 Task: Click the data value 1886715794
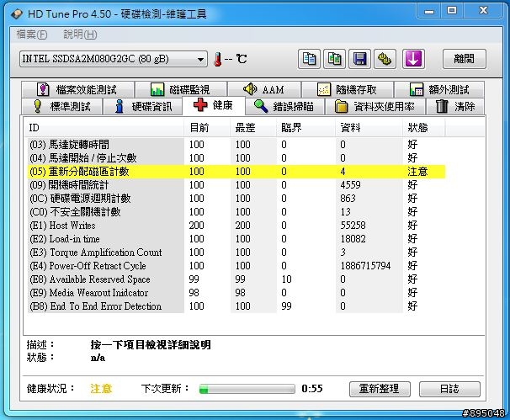pos(365,266)
